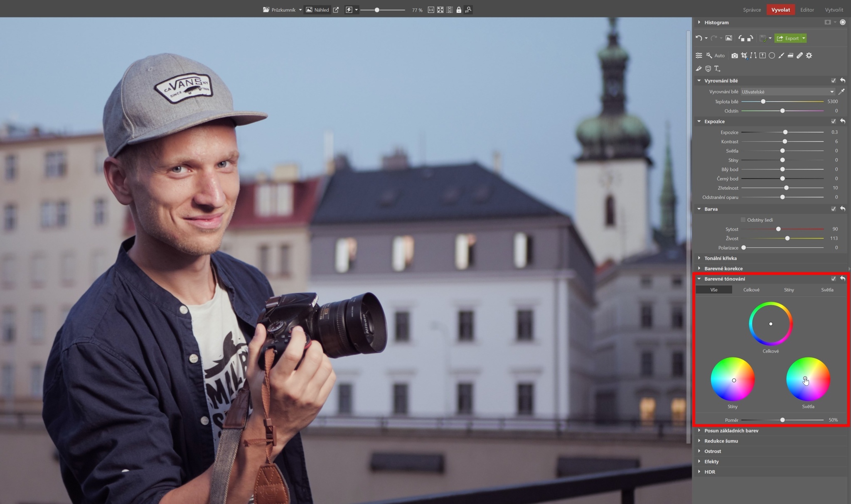Select the face mask retouch tool

pyautogui.click(x=708, y=69)
